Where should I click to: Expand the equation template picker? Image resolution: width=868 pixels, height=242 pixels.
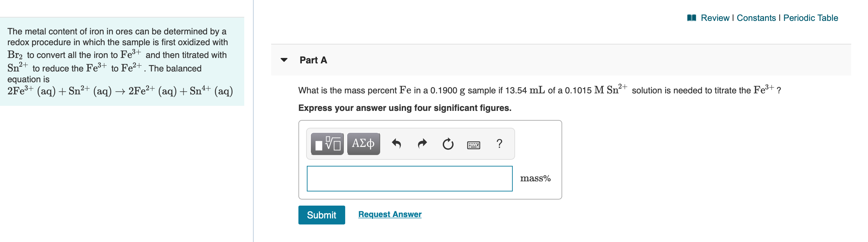point(326,144)
